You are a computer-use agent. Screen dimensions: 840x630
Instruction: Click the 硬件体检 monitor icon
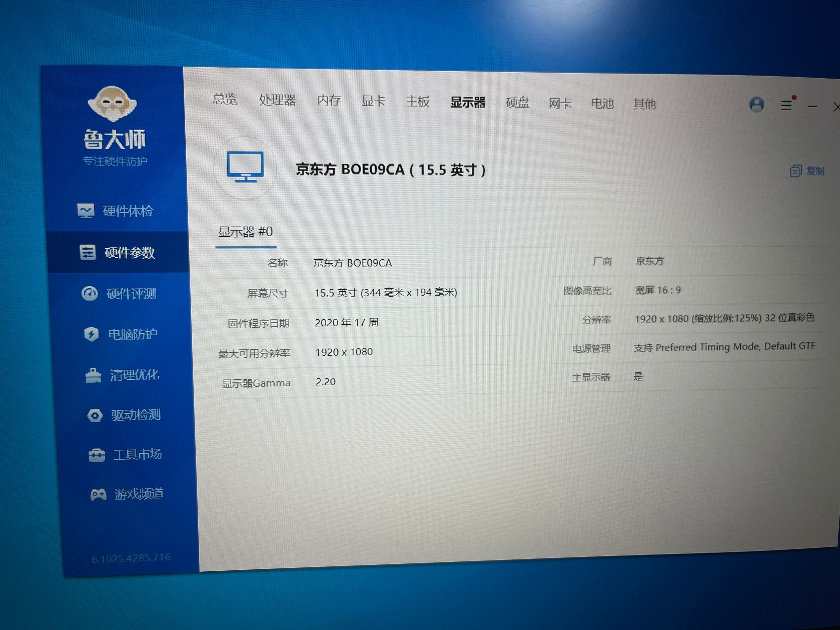pos(86,211)
